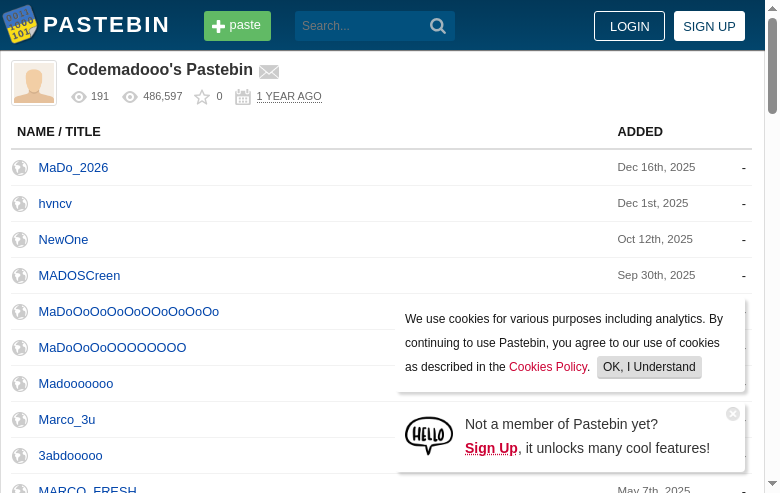Click the Dec 16th, 2025 date
780x493 pixels.
click(x=656, y=167)
